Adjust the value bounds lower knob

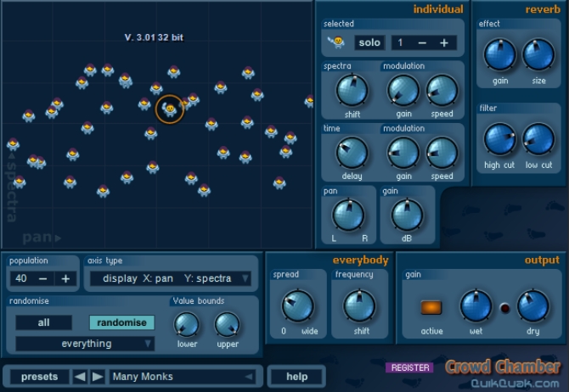click(x=187, y=325)
